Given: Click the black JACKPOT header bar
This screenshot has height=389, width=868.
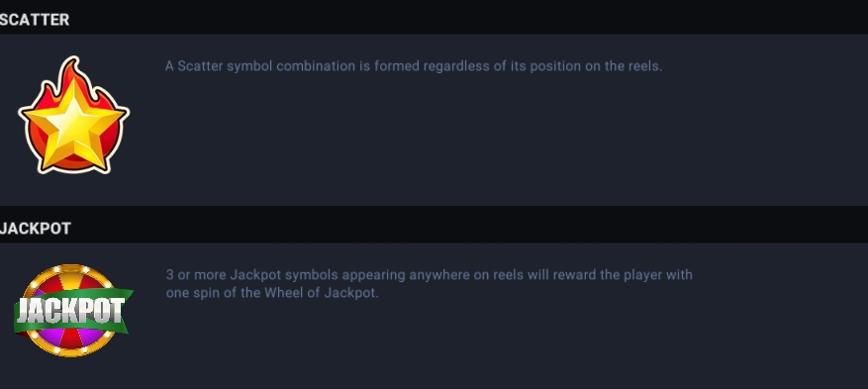Looking at the screenshot, I should tap(434, 226).
